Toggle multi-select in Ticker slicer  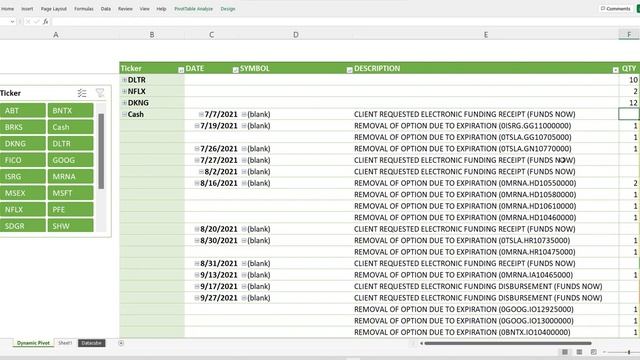[x=82, y=93]
